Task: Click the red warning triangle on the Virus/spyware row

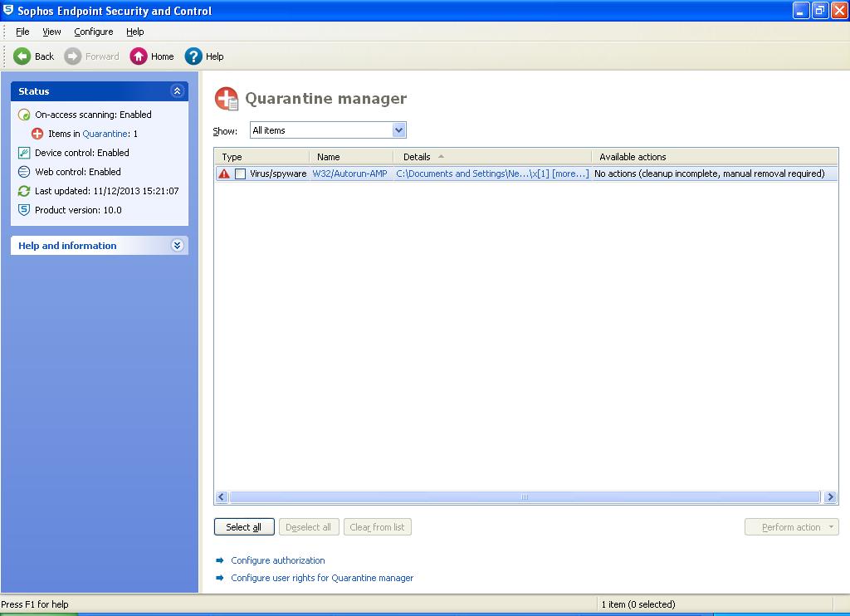Action: tap(224, 174)
